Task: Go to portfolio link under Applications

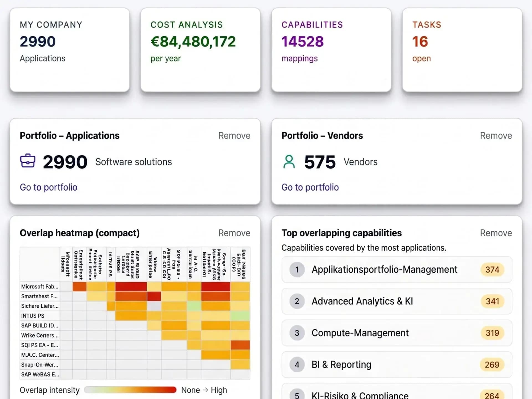Action: (48, 187)
